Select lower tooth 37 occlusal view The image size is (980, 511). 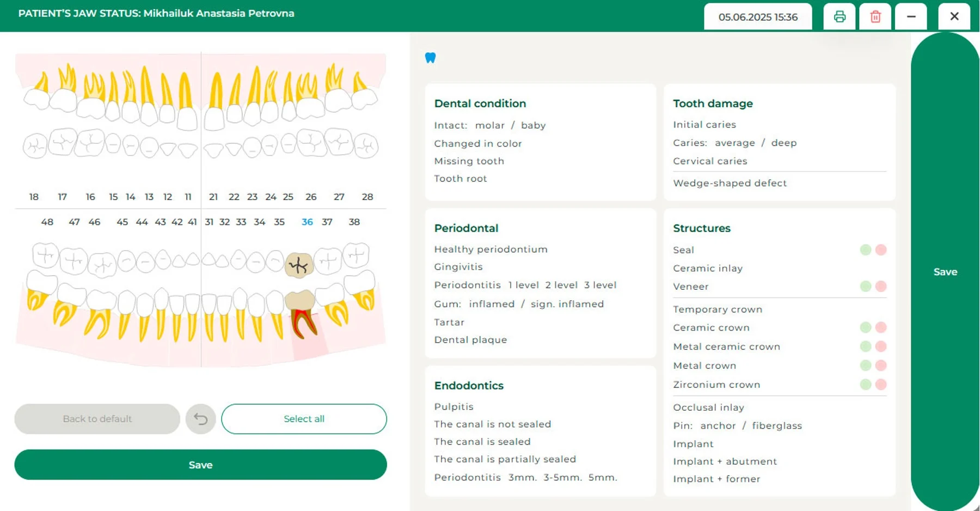click(328, 261)
